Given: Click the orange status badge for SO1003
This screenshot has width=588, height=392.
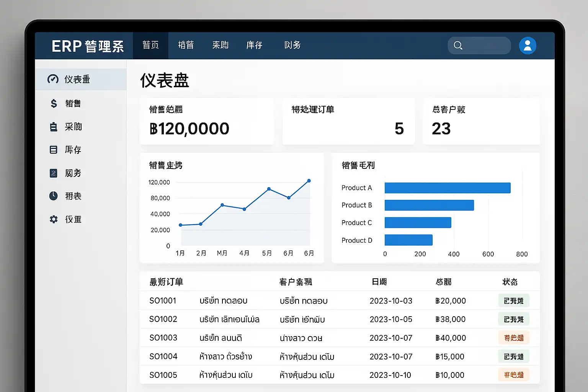Looking at the screenshot, I should click(x=514, y=338).
